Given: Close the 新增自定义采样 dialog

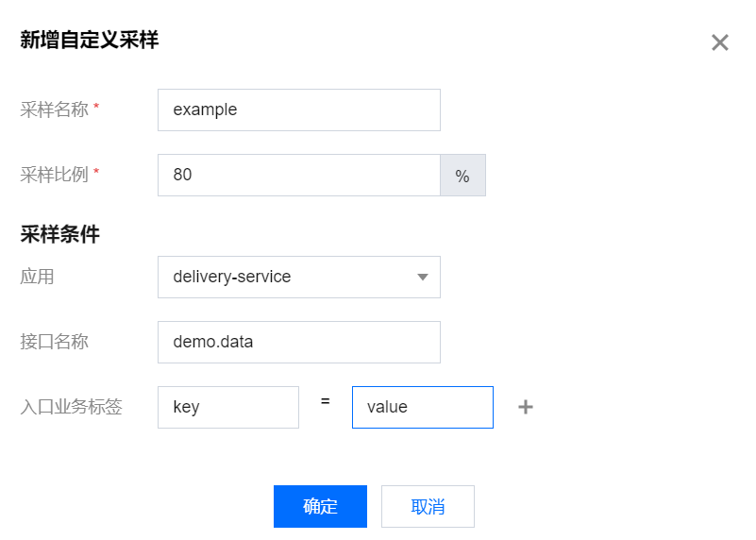Looking at the screenshot, I should point(720,42).
